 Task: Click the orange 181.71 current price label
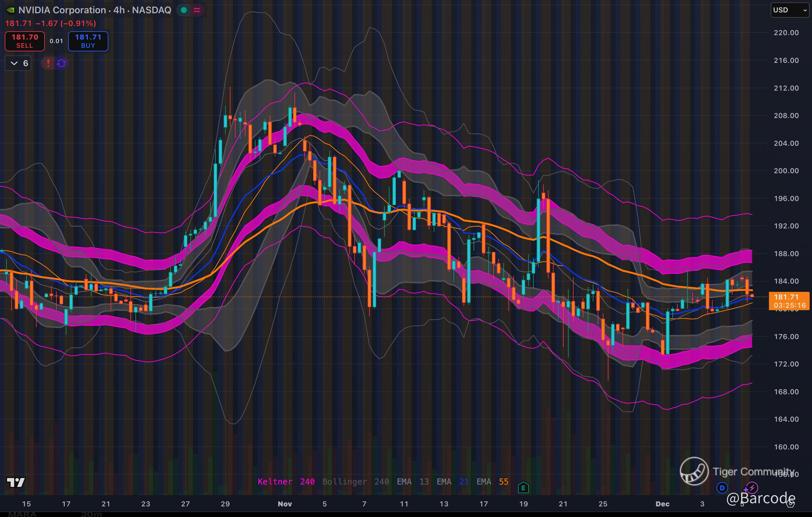(788, 300)
